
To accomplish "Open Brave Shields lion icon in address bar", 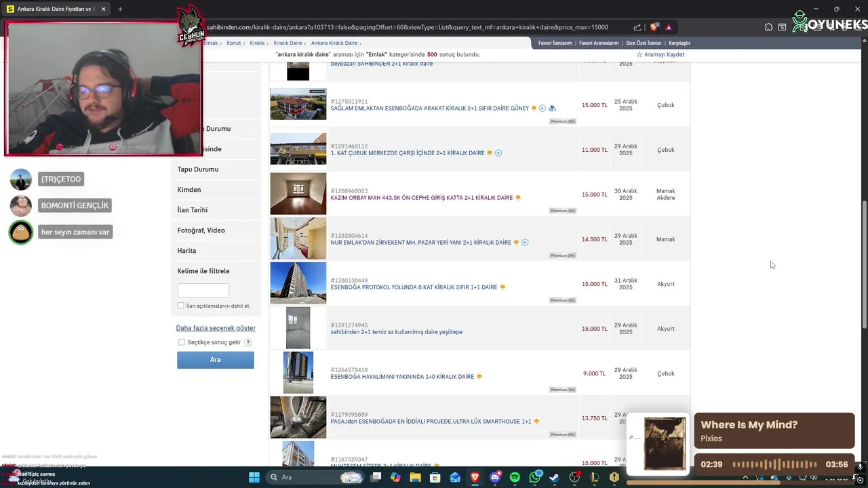I will point(654,27).
